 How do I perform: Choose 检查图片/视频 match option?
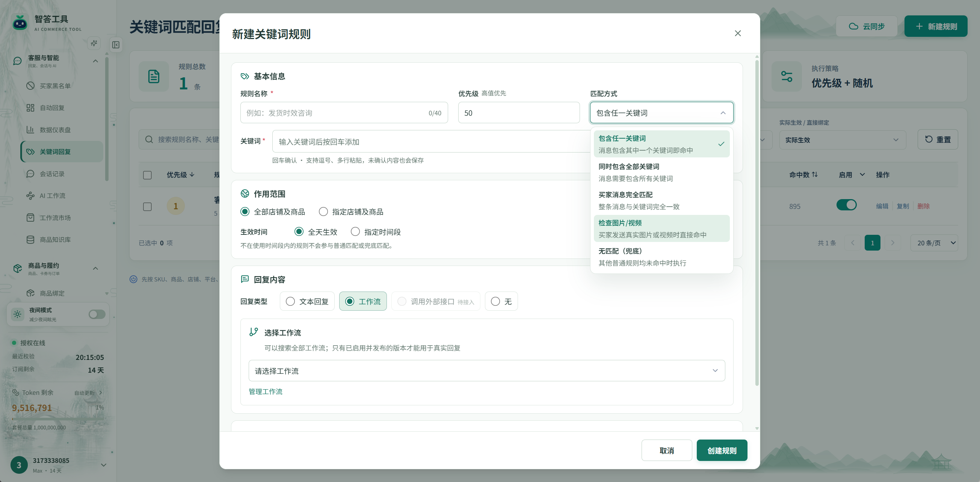click(x=661, y=229)
